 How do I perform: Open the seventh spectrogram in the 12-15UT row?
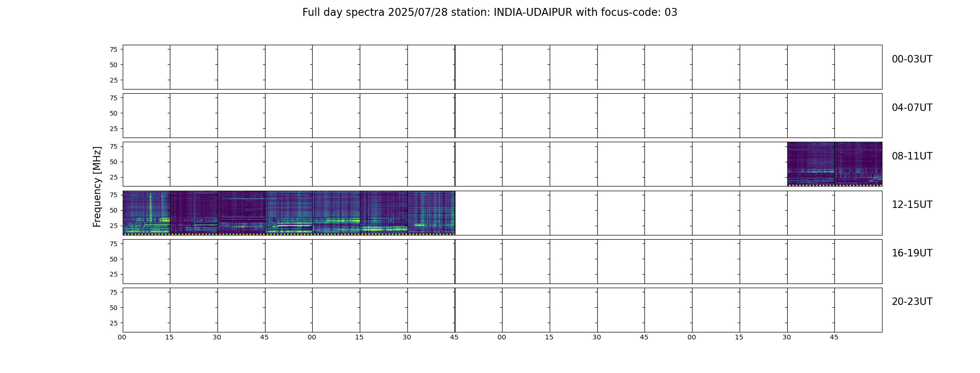pos(431,213)
